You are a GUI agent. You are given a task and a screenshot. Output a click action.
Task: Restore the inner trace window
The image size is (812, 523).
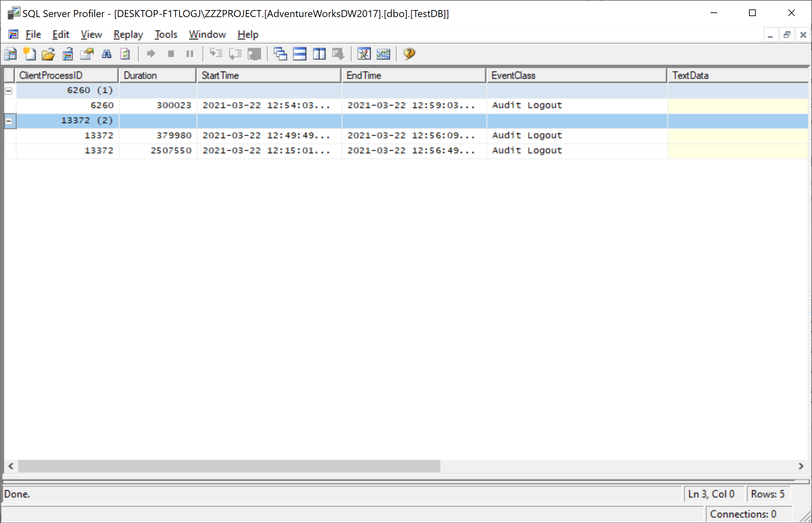[787, 35]
